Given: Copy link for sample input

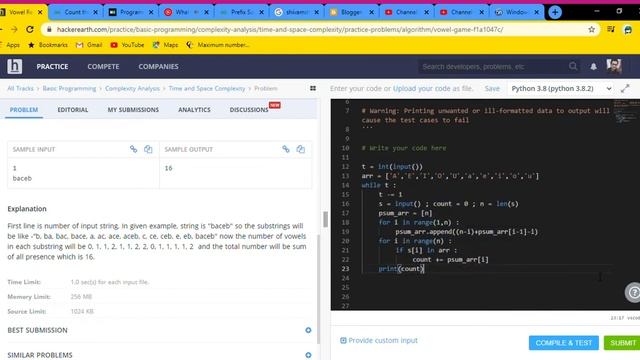Looking at the screenshot, I should [x=133, y=149].
